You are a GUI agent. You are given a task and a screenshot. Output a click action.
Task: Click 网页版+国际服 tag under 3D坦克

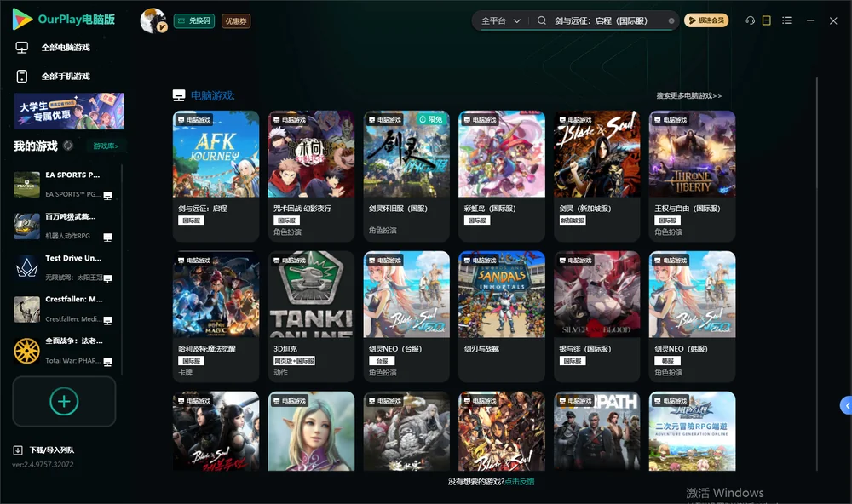tap(294, 361)
